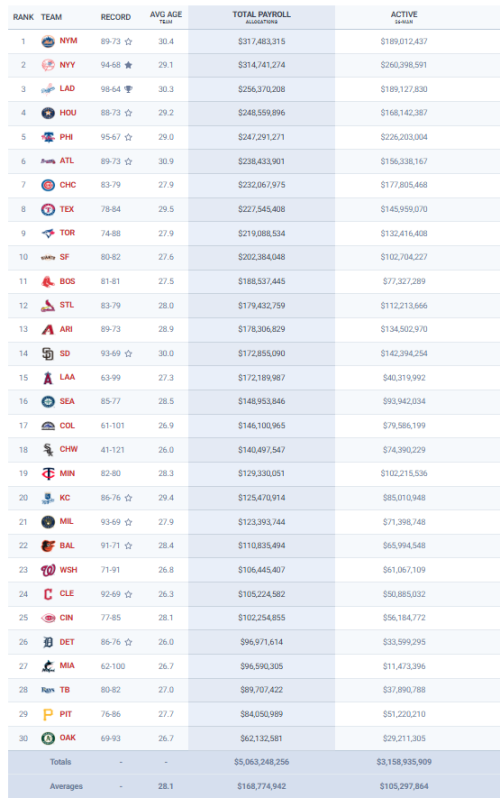The width and height of the screenshot is (500, 798).
Task: Sort by the RECORD column header
Action: click(116, 17)
